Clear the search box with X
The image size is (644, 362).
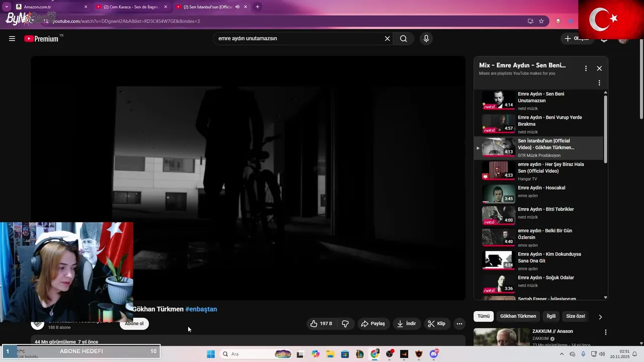pos(387,39)
